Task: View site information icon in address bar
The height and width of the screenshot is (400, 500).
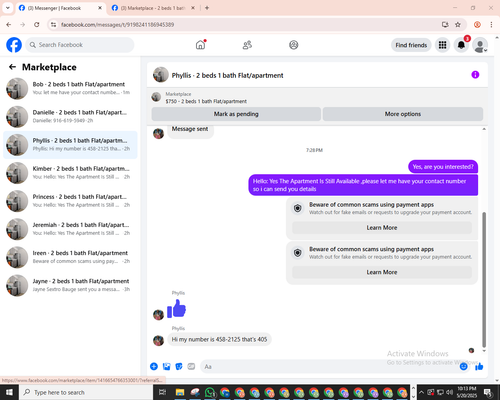Action: [53, 25]
